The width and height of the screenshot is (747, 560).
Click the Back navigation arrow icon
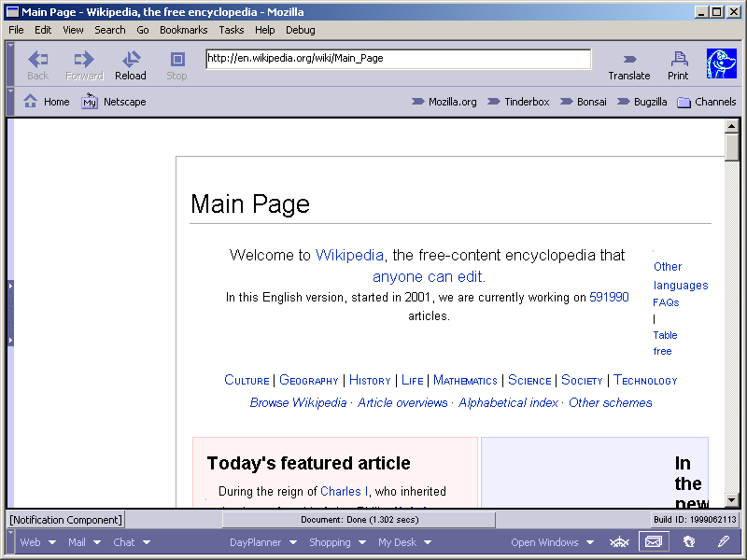click(x=37, y=60)
